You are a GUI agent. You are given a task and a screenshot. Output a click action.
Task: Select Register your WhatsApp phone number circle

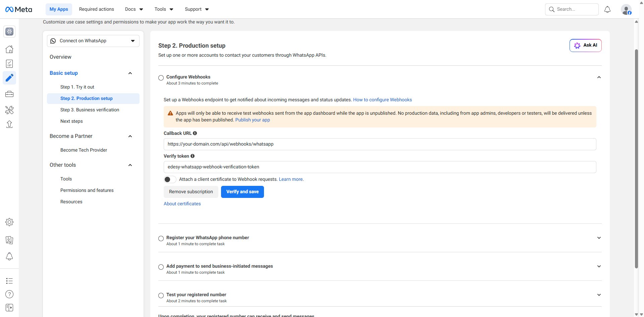(161, 239)
